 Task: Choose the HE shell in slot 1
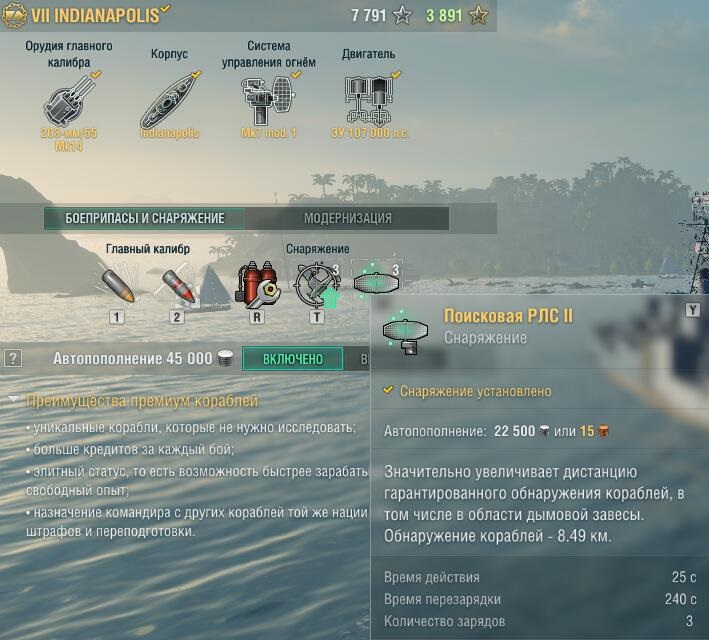117,284
